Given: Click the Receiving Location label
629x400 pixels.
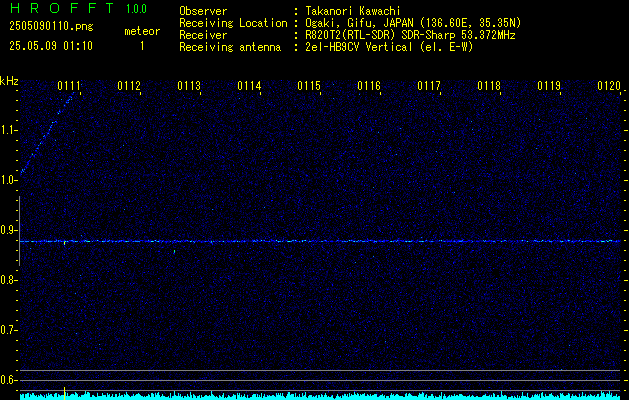Looking at the screenshot, I should click(233, 23).
